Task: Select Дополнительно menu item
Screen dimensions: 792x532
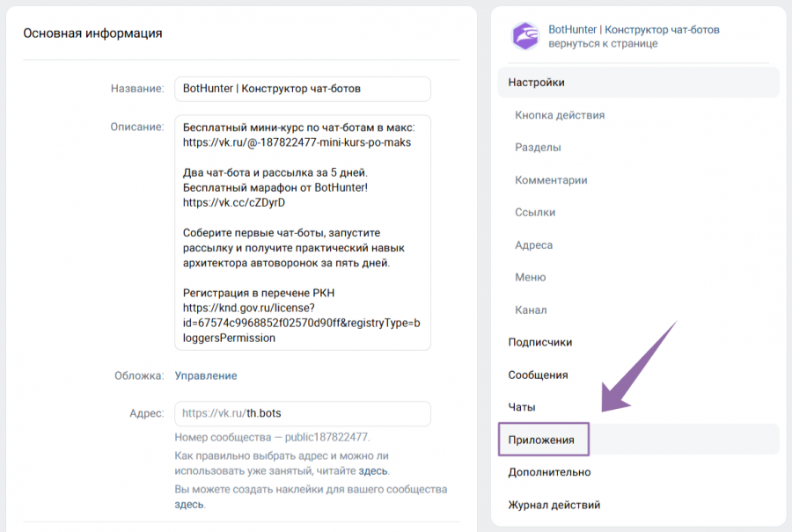Action: [x=549, y=472]
